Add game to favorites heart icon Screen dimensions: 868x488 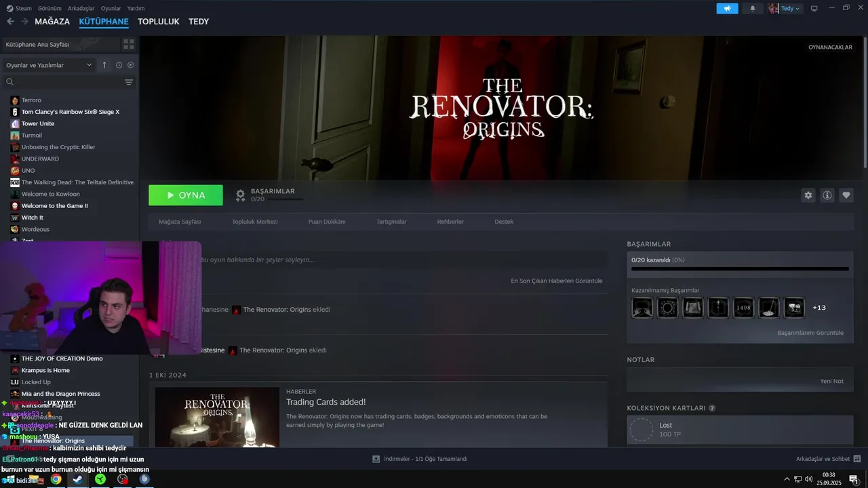pos(846,195)
